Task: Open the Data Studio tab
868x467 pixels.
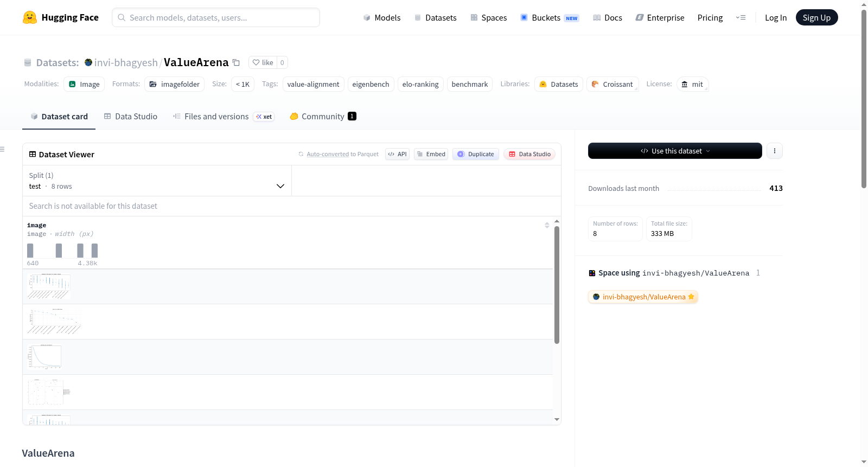Action: click(131, 117)
